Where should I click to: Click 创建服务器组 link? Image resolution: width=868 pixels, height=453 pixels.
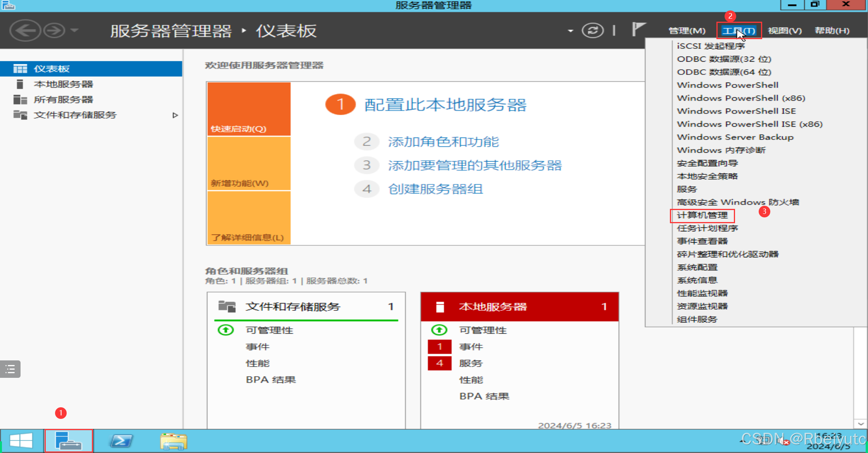click(x=435, y=189)
